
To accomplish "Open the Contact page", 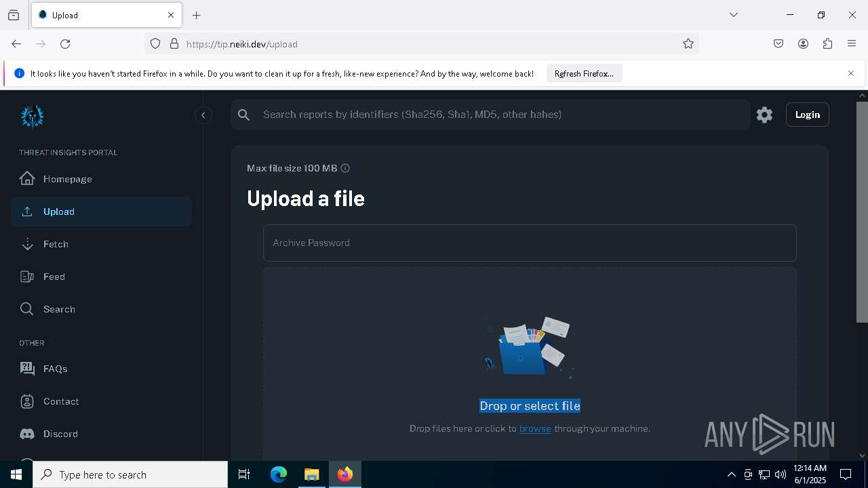I will [101, 401].
